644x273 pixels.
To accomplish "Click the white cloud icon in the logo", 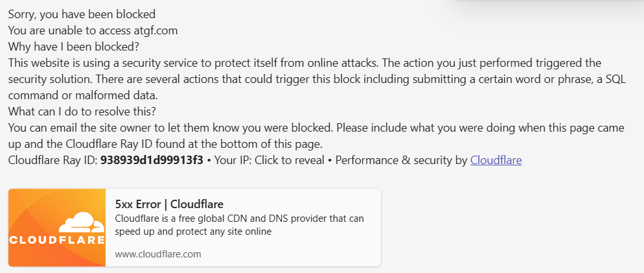I will coord(80,223).
